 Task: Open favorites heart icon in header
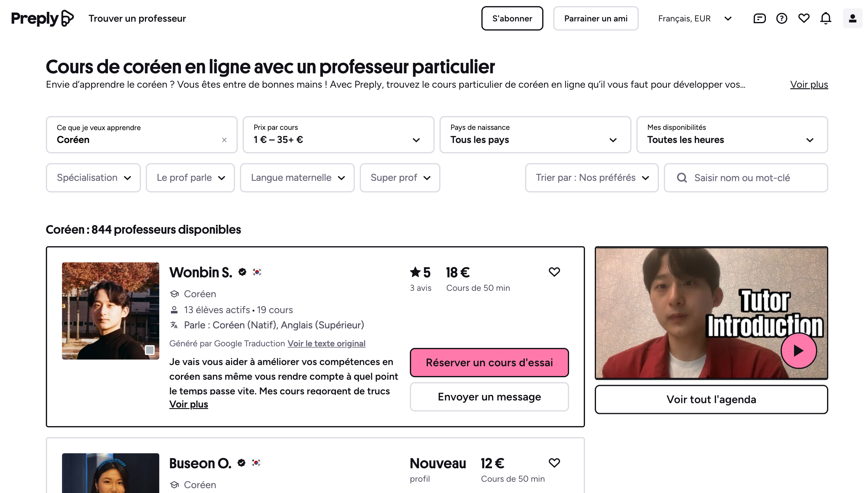[804, 18]
